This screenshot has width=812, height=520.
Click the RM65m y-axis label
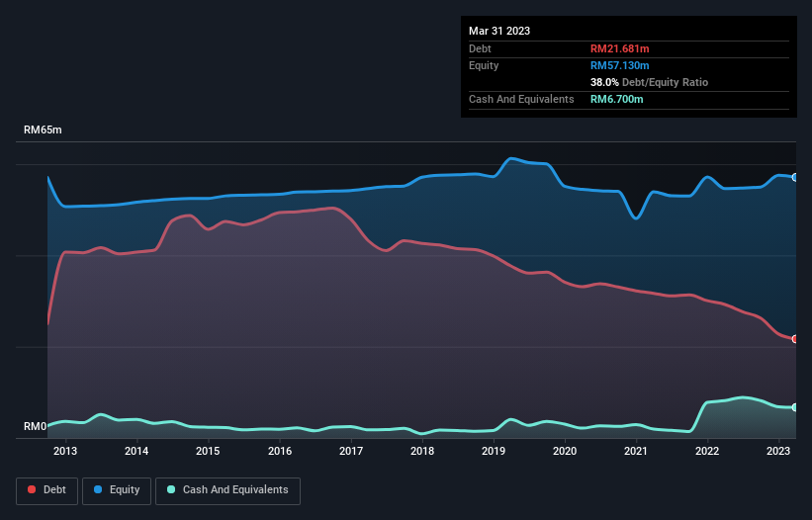tap(43, 130)
